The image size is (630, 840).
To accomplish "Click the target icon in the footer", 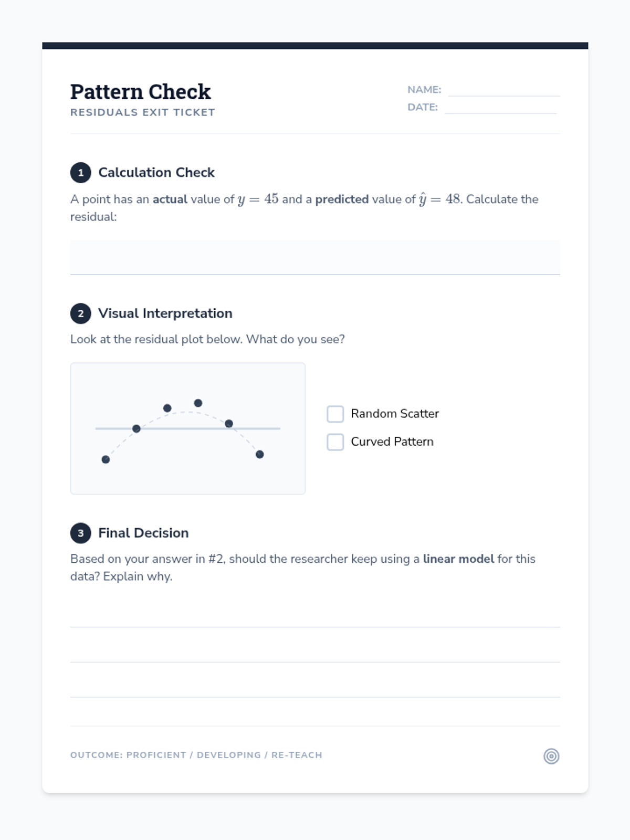I will coord(551,756).
